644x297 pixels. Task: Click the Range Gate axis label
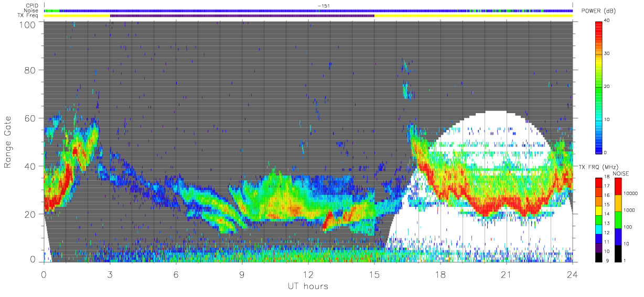(x=9, y=142)
